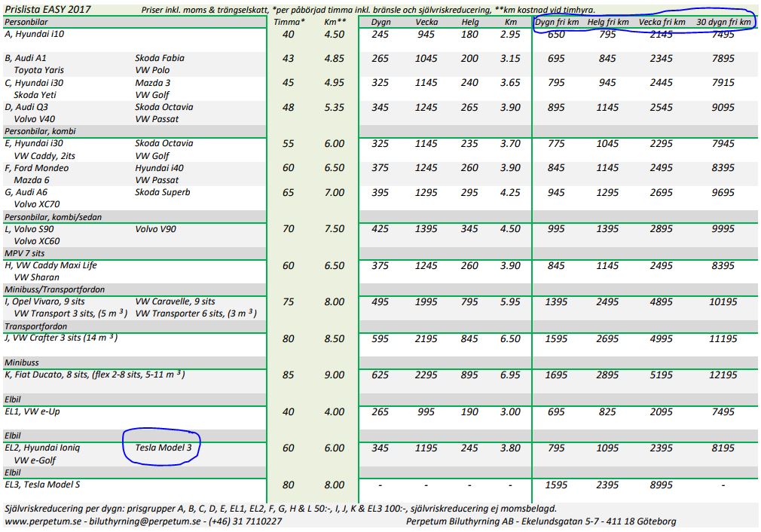This screenshot has width=761, height=532.
Task: Click the 'VW Caddy, 2its' entry
Action: (44, 156)
